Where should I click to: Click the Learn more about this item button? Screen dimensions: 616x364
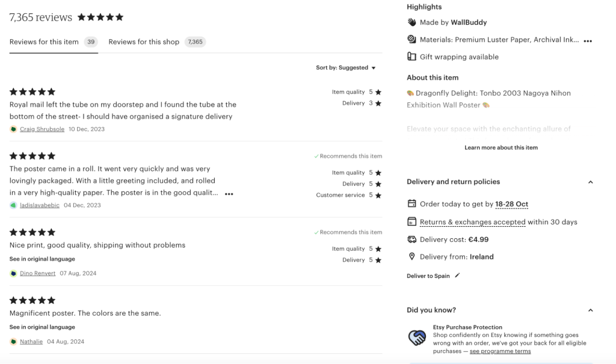click(501, 147)
